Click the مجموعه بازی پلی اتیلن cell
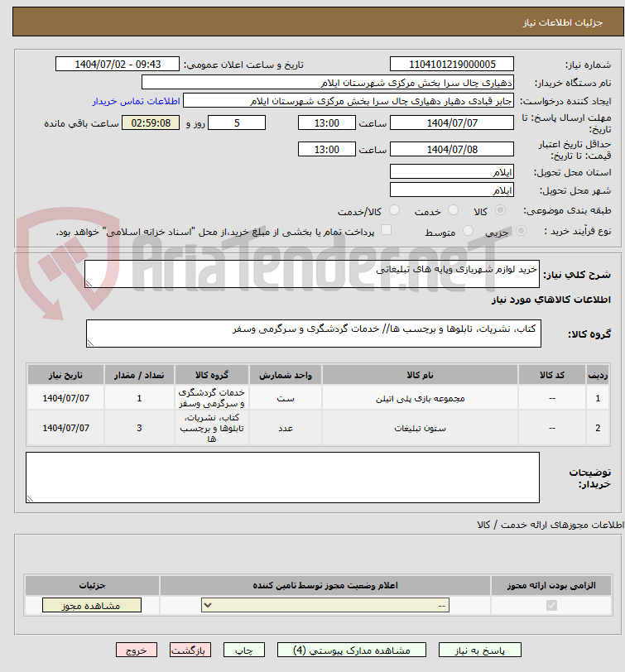 420,399
